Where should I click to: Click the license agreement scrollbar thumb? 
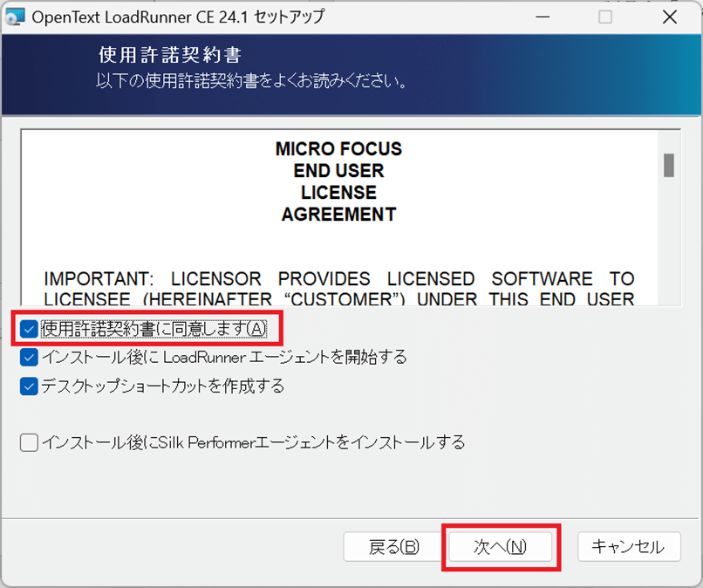point(669,166)
